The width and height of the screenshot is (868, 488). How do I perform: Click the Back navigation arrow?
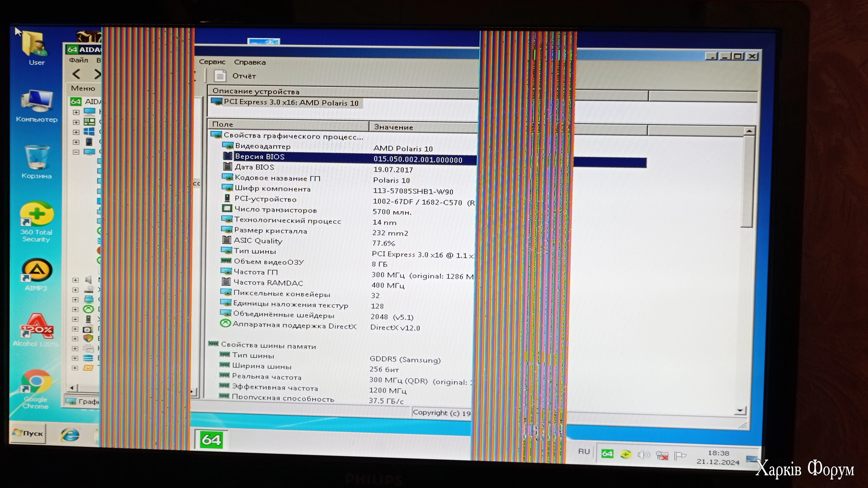76,74
